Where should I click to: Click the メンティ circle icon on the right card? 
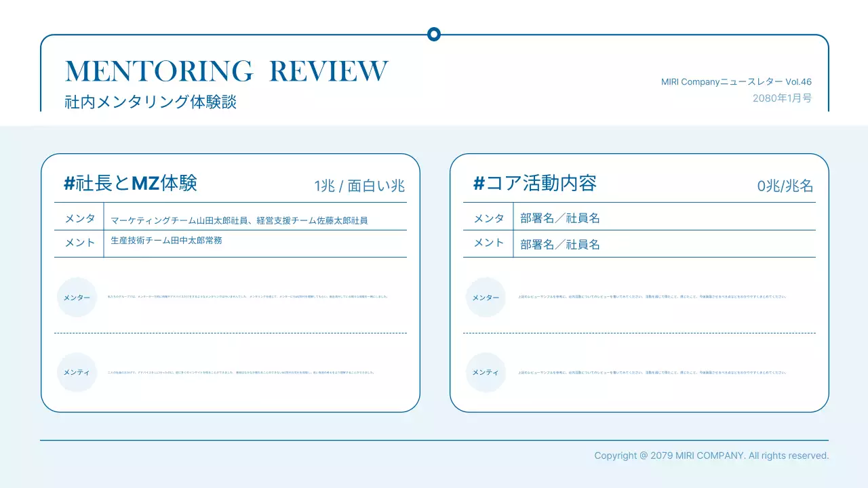(x=486, y=372)
